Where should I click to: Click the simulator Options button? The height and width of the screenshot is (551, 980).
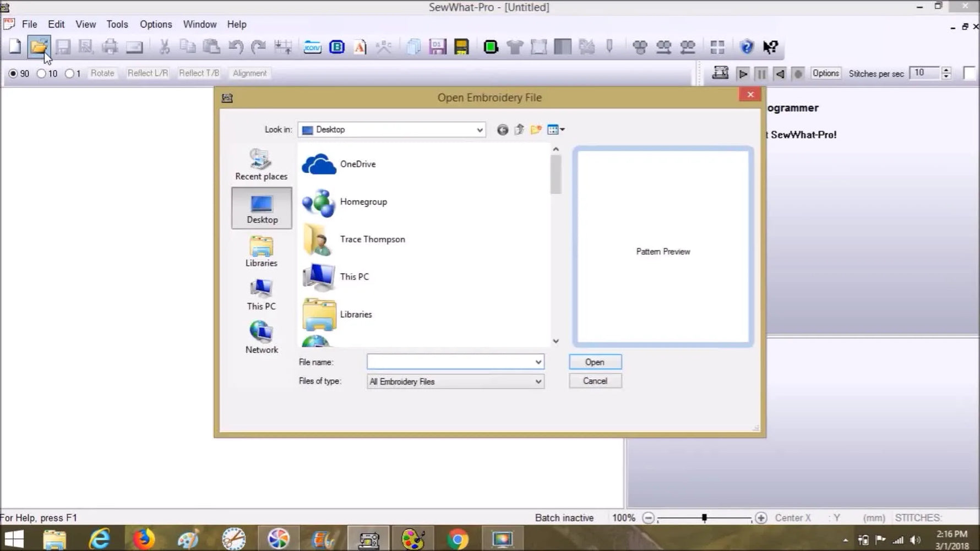point(826,73)
